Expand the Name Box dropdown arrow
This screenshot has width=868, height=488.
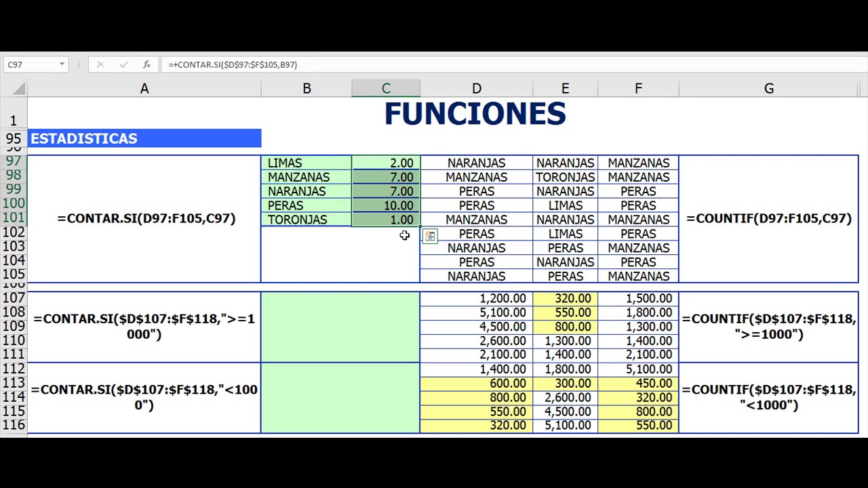pyautogui.click(x=62, y=64)
